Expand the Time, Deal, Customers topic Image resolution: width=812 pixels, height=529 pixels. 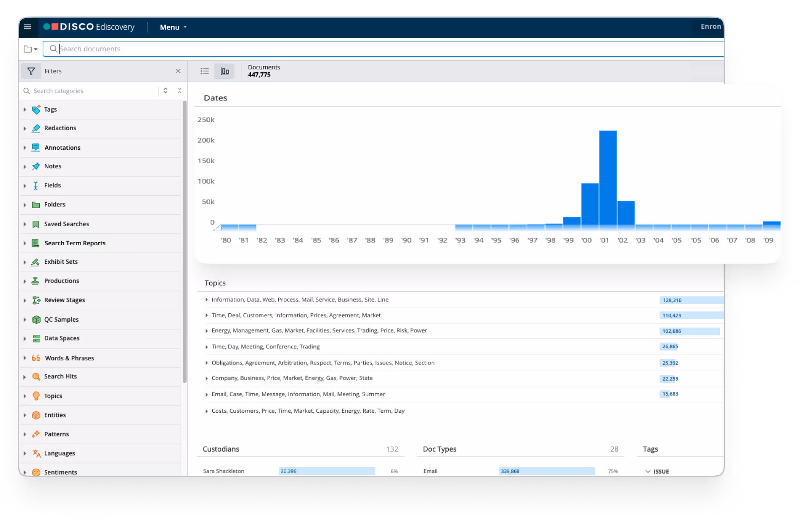point(206,315)
